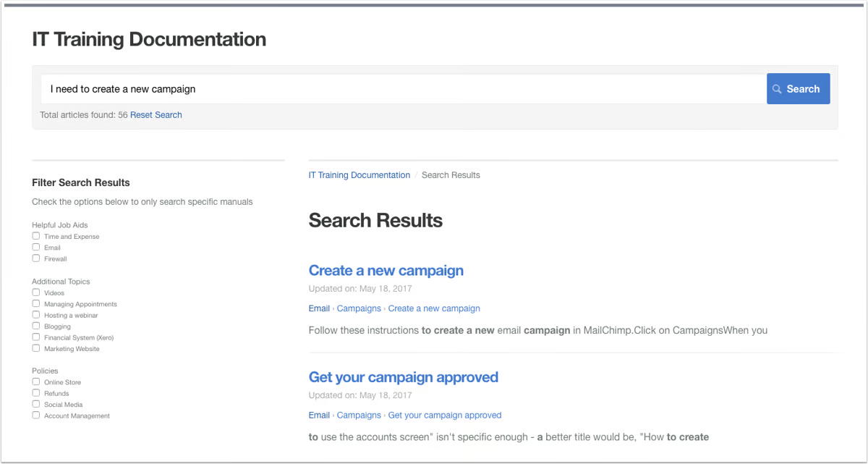Check Hosting a webinar filter

click(36, 315)
